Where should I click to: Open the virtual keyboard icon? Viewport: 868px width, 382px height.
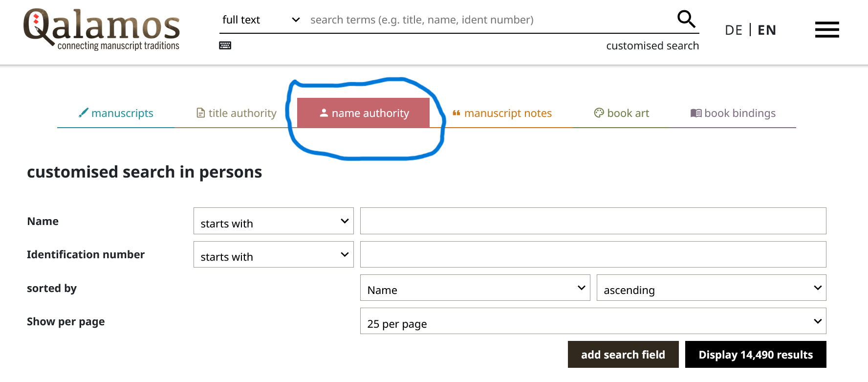point(225,45)
